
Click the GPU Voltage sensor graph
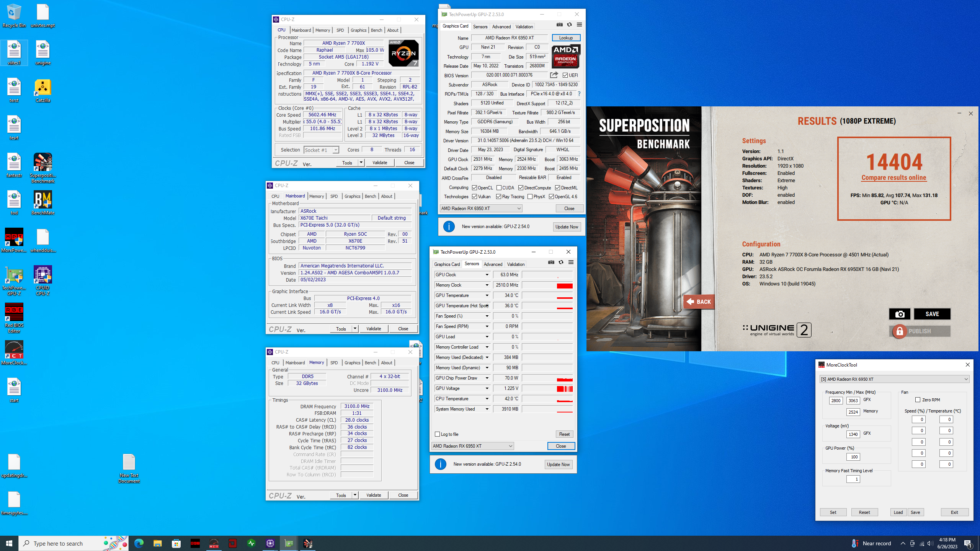click(547, 388)
